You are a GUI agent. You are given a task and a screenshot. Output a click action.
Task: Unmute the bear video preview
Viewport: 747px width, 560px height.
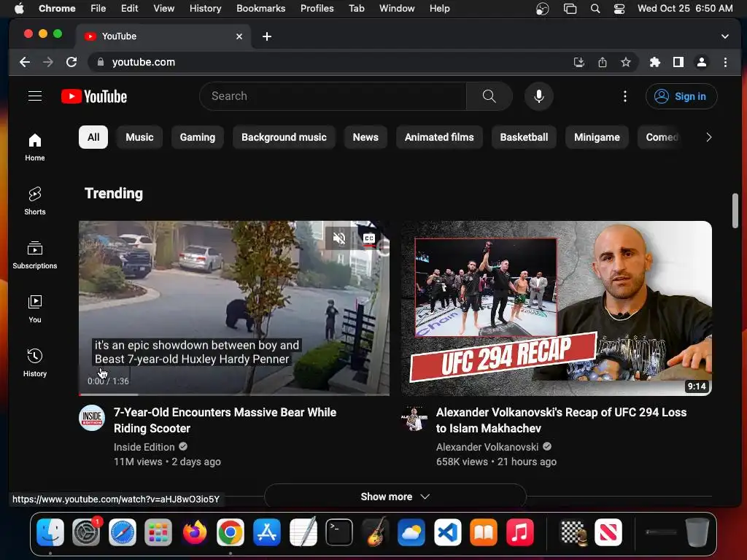tap(339, 238)
